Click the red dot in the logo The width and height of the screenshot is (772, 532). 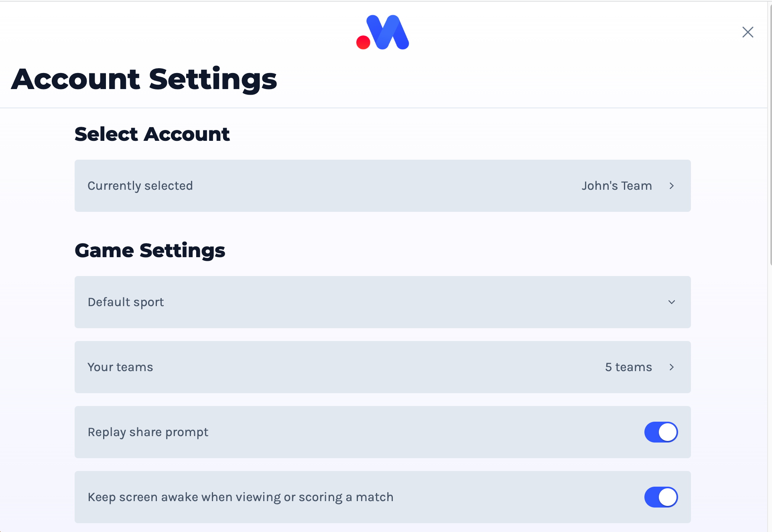point(363,43)
